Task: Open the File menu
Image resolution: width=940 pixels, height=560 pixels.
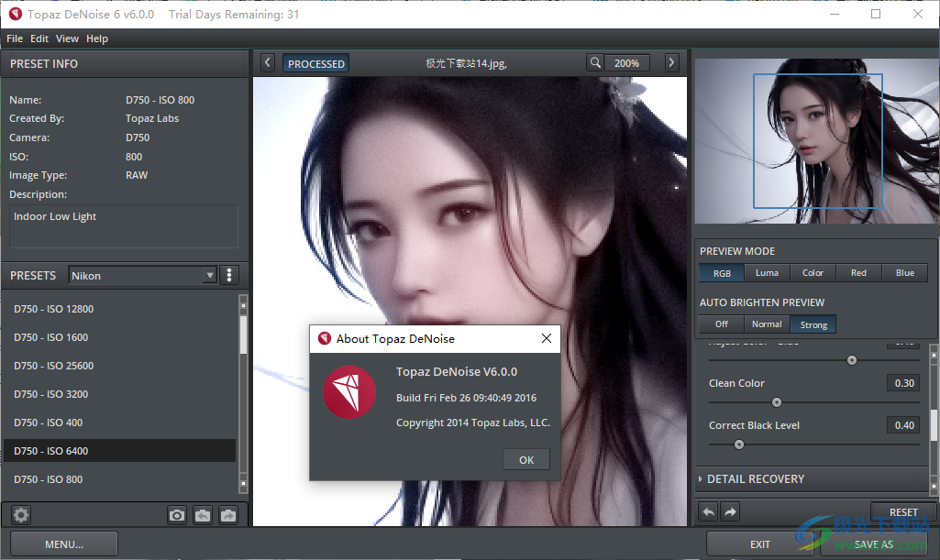Action: pyautogui.click(x=14, y=38)
